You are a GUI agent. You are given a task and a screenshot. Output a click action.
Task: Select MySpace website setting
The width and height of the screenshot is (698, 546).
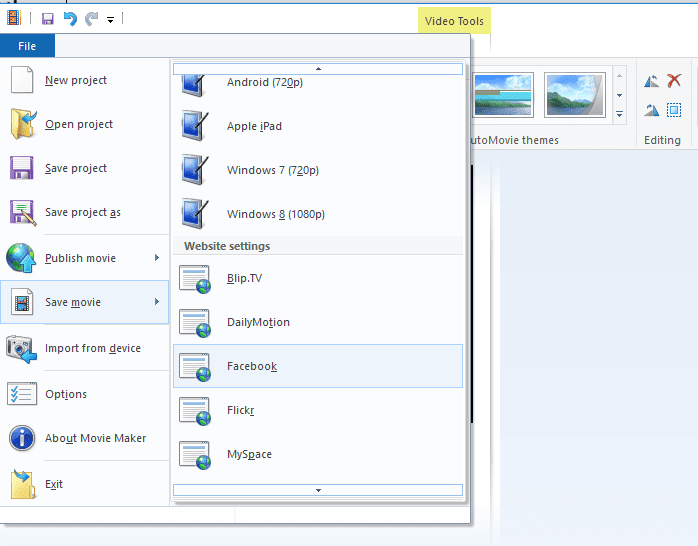tap(318, 454)
